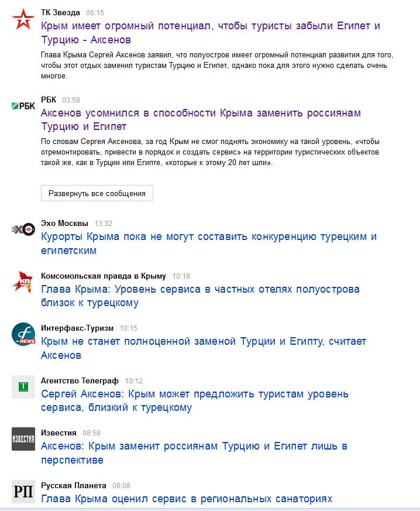Click the РБК source logo

tap(23, 106)
